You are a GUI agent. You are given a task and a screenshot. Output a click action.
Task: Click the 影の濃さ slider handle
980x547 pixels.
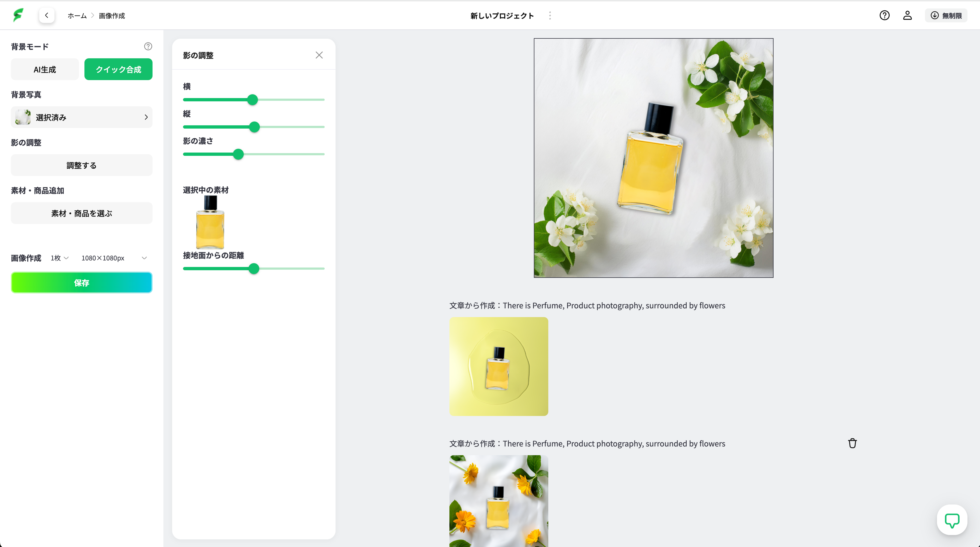pos(238,154)
